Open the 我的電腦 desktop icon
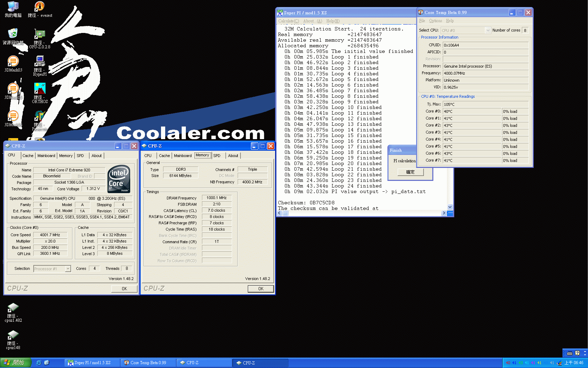The height and width of the screenshot is (368, 588). (x=13, y=9)
